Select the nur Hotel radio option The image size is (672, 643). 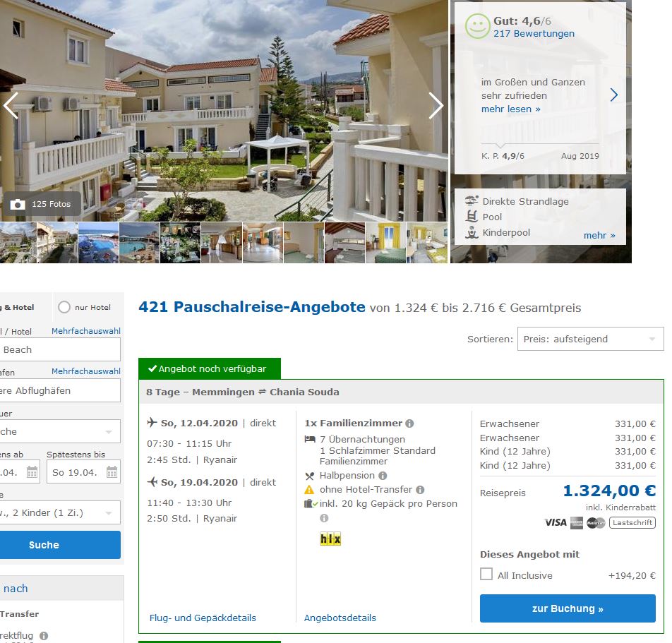[64, 307]
